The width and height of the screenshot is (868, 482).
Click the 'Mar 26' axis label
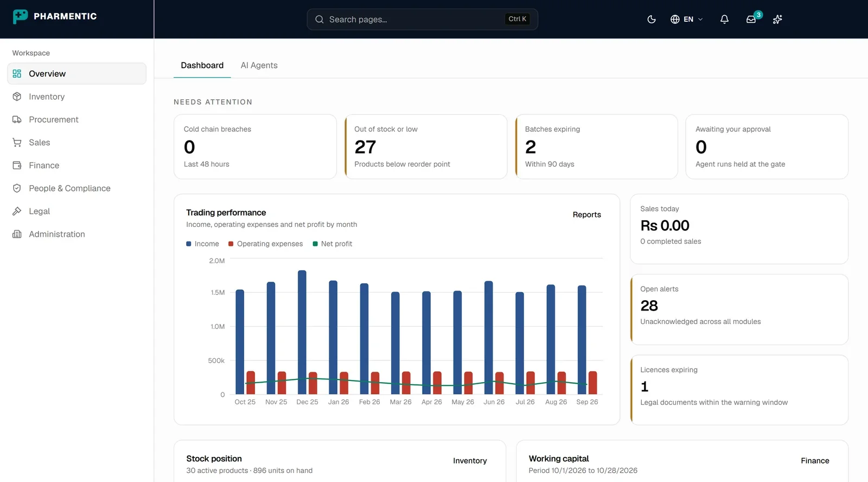click(400, 402)
